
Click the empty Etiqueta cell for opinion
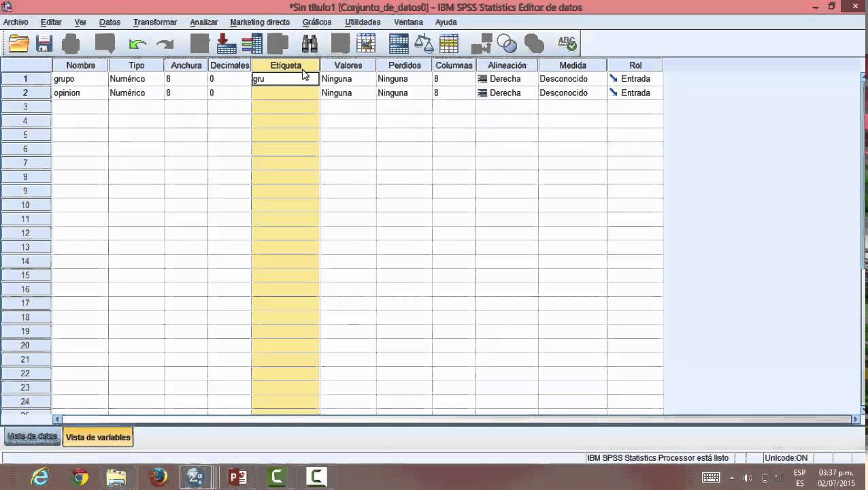[x=286, y=93]
